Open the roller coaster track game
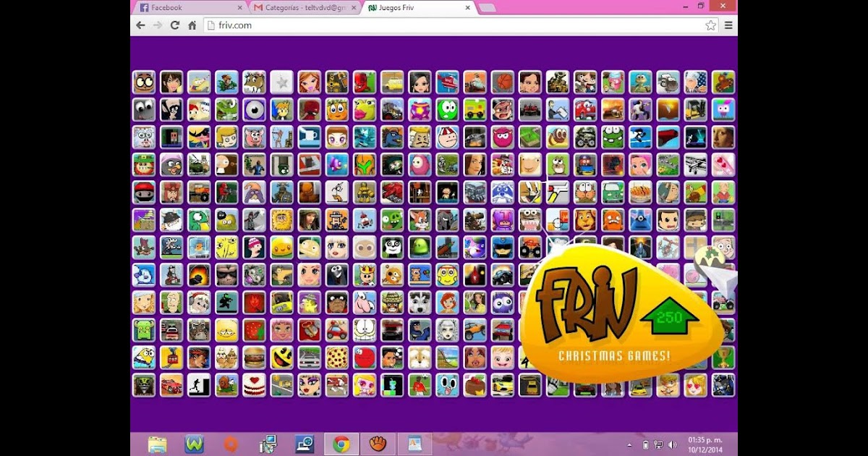The width and height of the screenshot is (868, 456). [448, 357]
